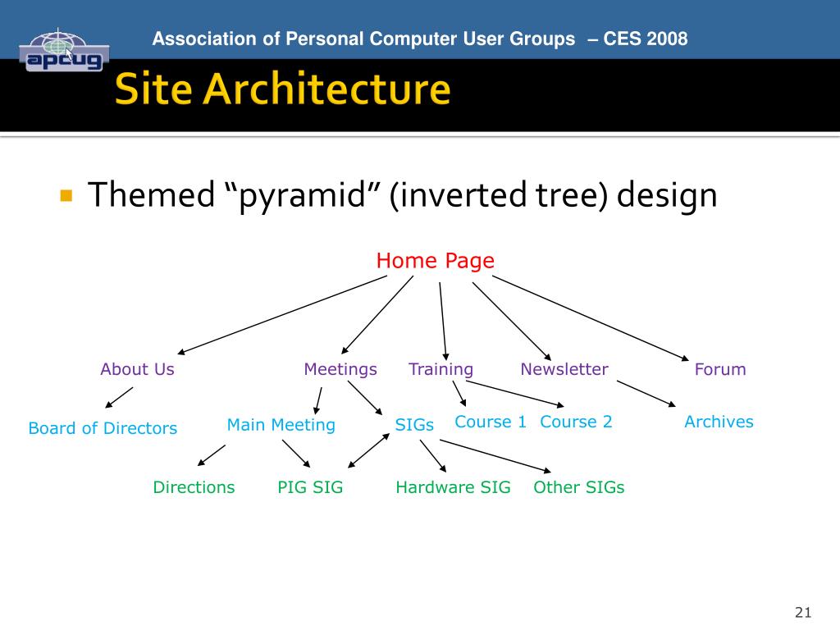Select the 'About Us' node
The image size is (840, 630).
[x=137, y=369]
